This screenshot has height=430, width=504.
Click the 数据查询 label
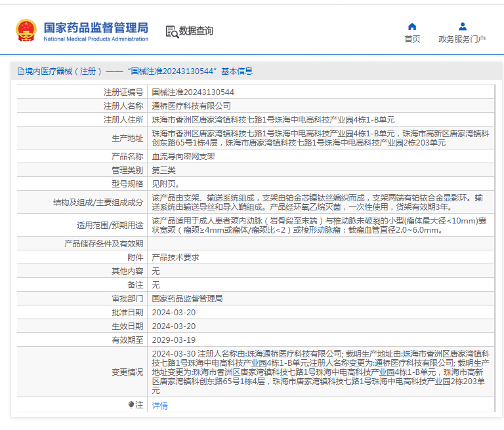pos(196,31)
